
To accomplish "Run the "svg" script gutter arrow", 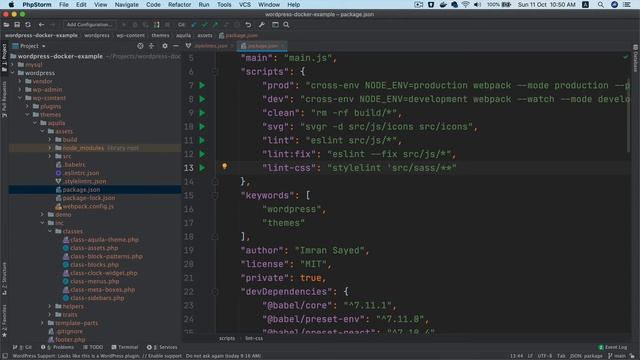I will pos(202,127).
